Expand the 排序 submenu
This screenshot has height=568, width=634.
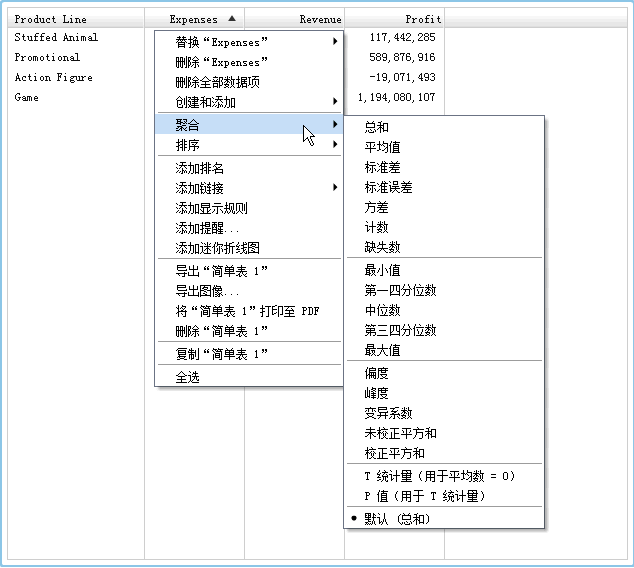(x=249, y=145)
